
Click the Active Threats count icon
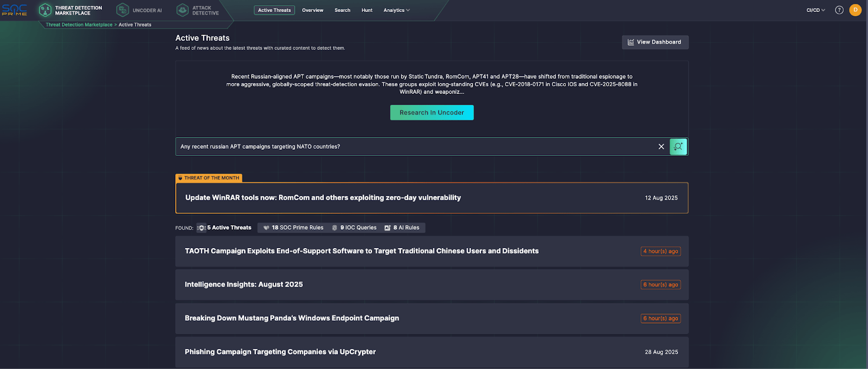click(201, 228)
